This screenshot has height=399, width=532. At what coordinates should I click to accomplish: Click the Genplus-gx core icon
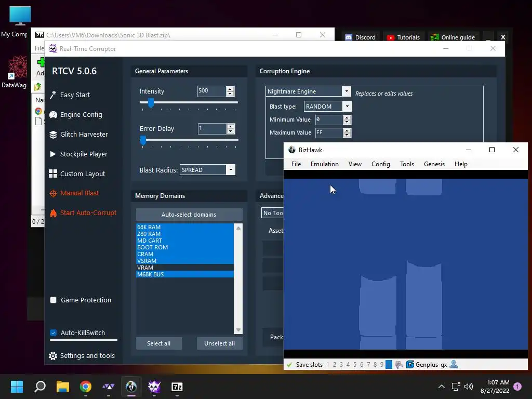[410, 365]
